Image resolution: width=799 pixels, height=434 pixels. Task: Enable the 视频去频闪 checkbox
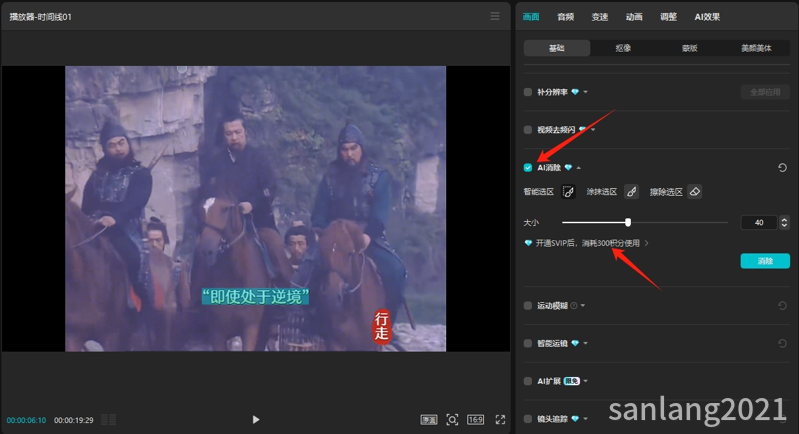click(x=528, y=130)
